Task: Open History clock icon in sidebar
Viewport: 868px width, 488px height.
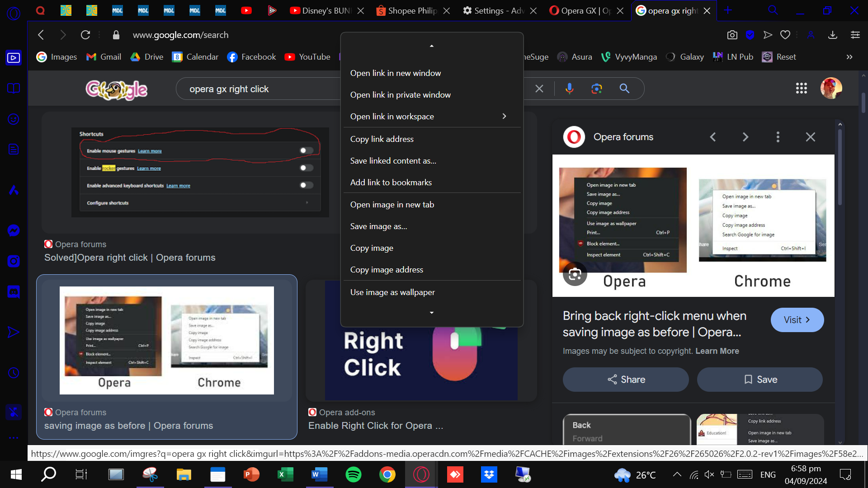Action: (14, 373)
